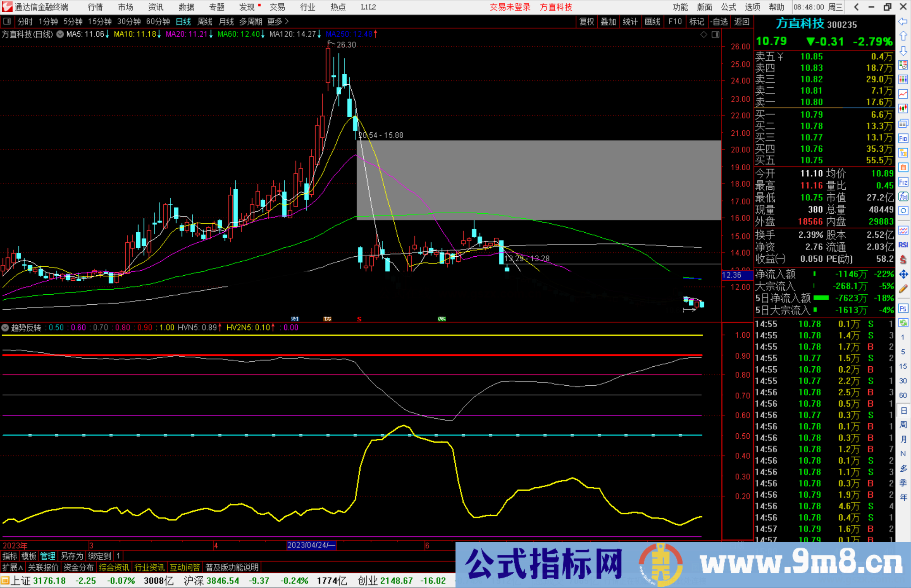This screenshot has height=588, width=911.
Task: Click 交易未登录 to log in
Action: click(510, 7)
